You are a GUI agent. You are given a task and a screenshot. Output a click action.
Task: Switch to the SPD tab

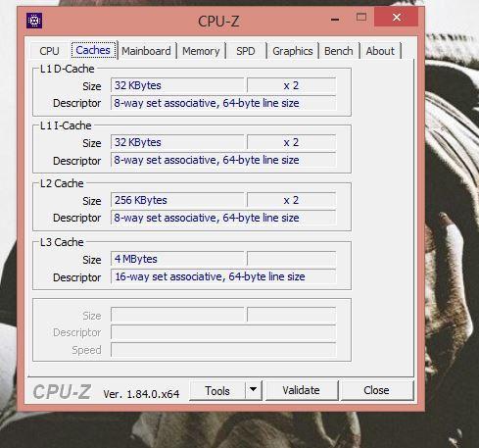[246, 51]
